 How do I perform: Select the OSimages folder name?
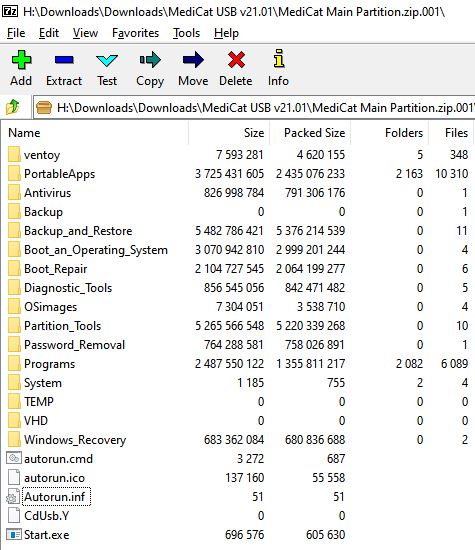click(51, 307)
